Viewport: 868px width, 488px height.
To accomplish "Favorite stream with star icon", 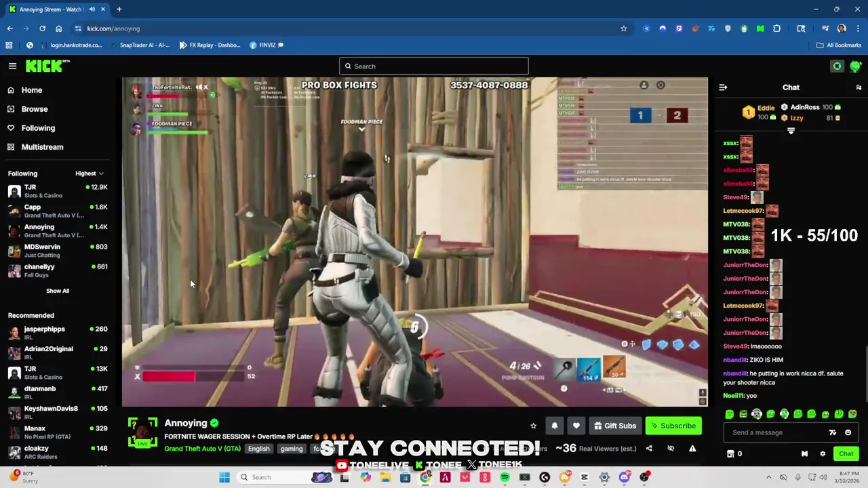I will pos(533,426).
